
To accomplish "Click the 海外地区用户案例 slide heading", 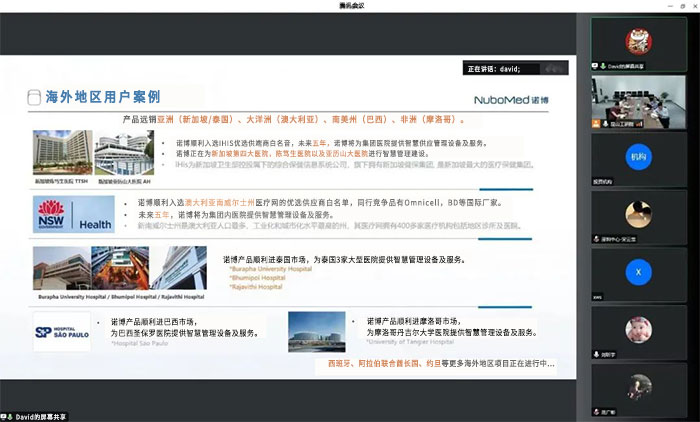I will click(102, 98).
